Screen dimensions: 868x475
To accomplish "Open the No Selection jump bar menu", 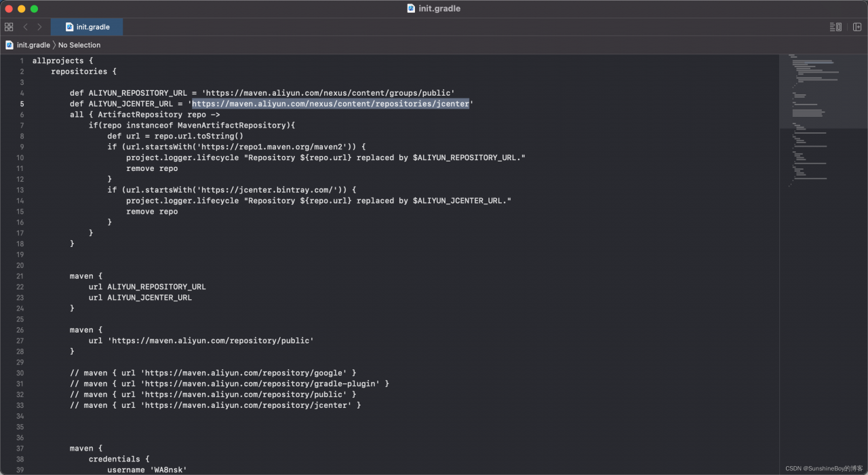I will click(79, 45).
